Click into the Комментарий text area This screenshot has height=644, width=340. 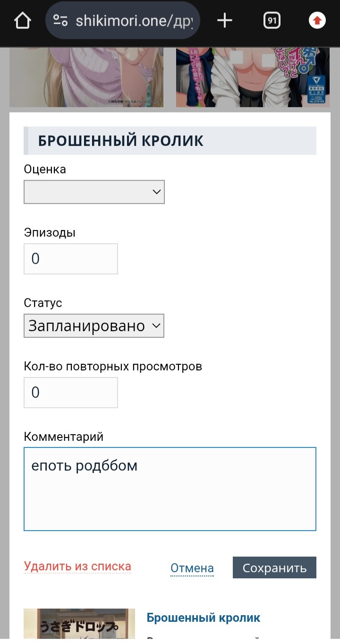170,489
